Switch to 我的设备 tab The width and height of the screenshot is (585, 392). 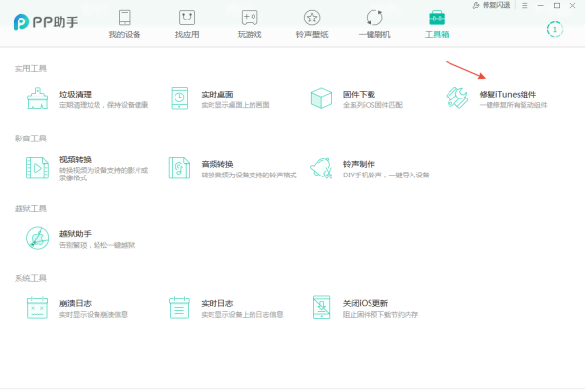[125, 24]
